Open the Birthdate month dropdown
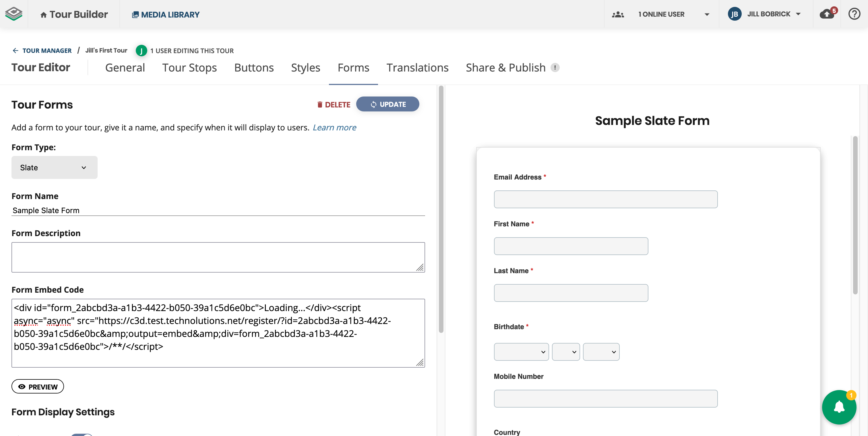The width and height of the screenshot is (868, 436). pos(521,352)
